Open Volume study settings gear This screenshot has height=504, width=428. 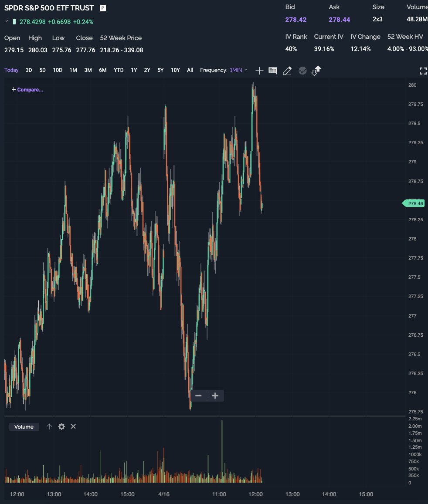pyautogui.click(x=61, y=426)
